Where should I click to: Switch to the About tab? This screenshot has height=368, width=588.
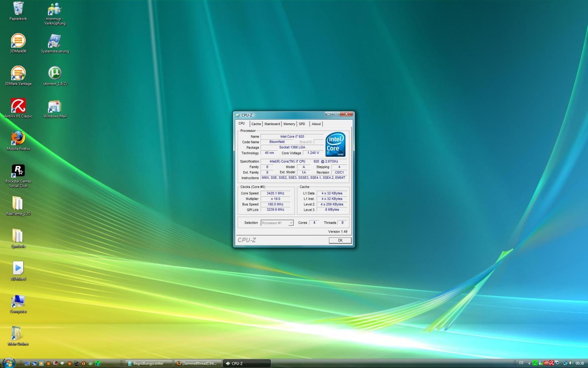(316, 124)
